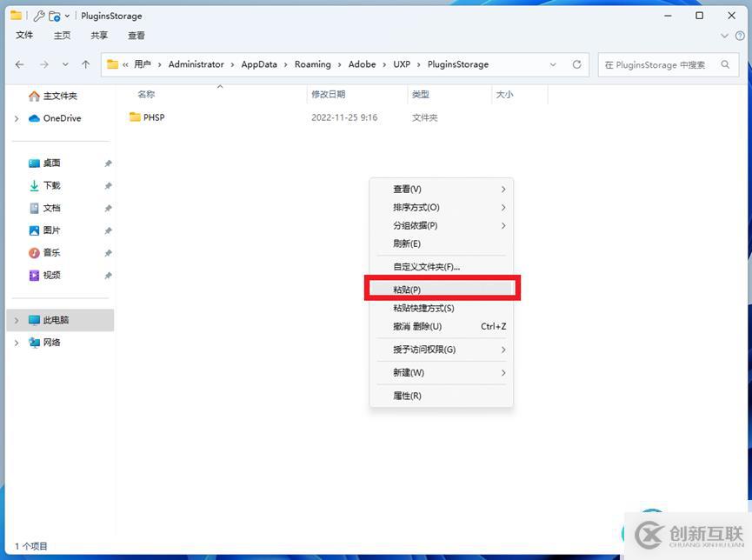Choose 粘贴(P) from the context menu
752x560 pixels.
pyautogui.click(x=442, y=290)
